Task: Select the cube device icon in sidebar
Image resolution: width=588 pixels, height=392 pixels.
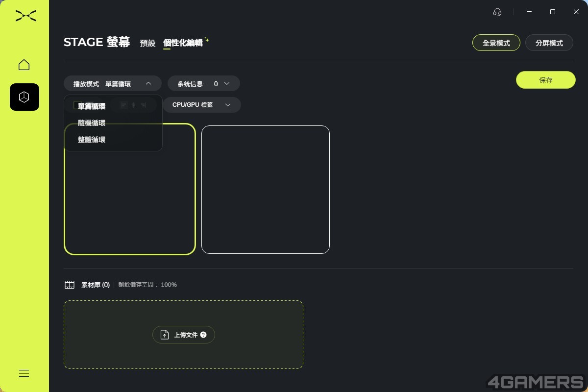Action: coord(24,97)
